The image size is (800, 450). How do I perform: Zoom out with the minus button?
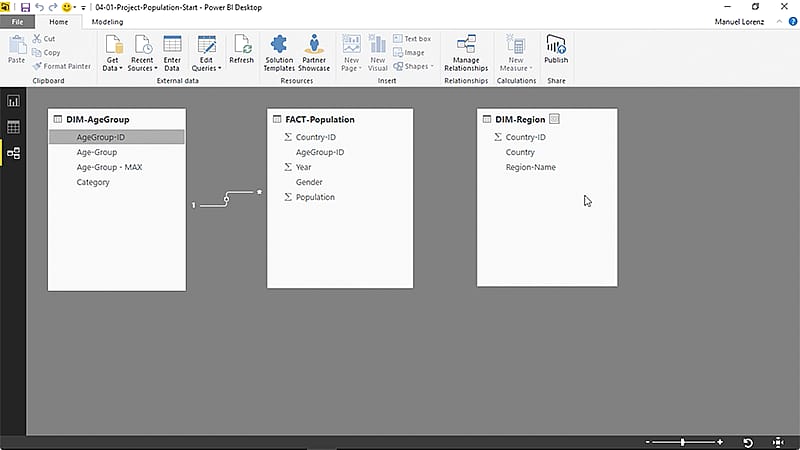click(x=647, y=442)
